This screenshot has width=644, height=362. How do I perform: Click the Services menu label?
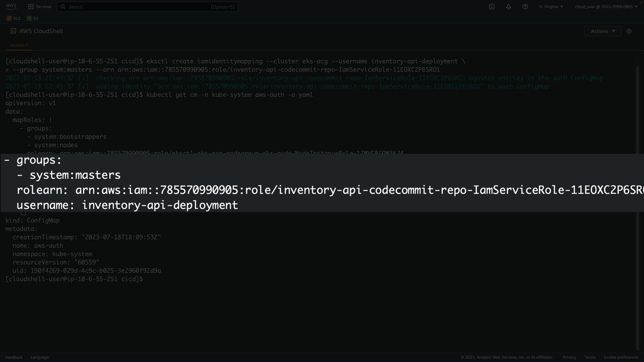coord(44,7)
